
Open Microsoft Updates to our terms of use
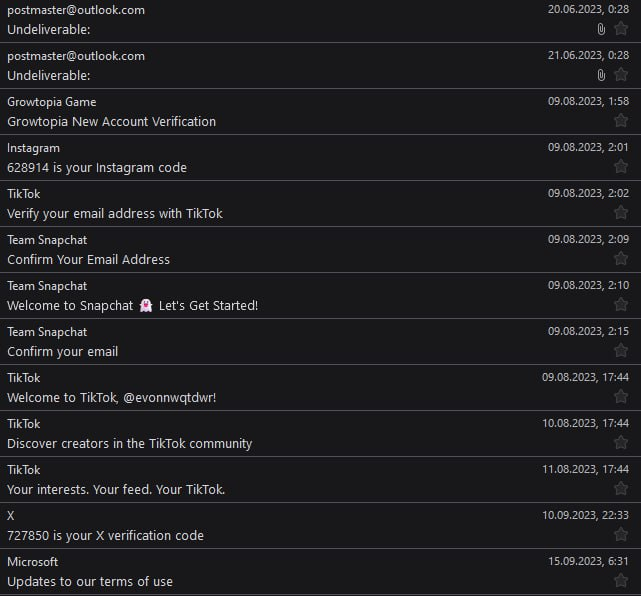coord(90,581)
